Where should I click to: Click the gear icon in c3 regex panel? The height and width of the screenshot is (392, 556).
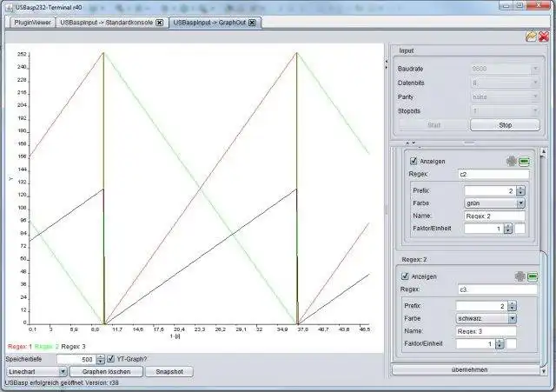click(x=520, y=276)
